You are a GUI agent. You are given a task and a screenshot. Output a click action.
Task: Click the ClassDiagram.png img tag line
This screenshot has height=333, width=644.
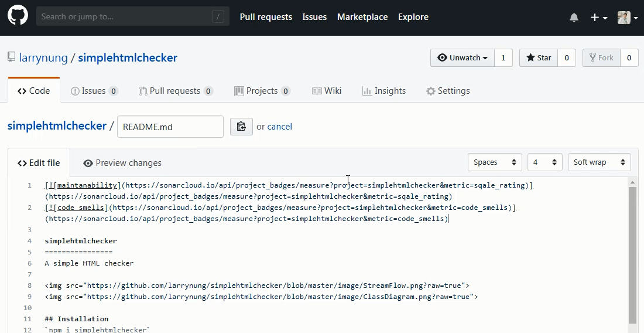coord(261,297)
